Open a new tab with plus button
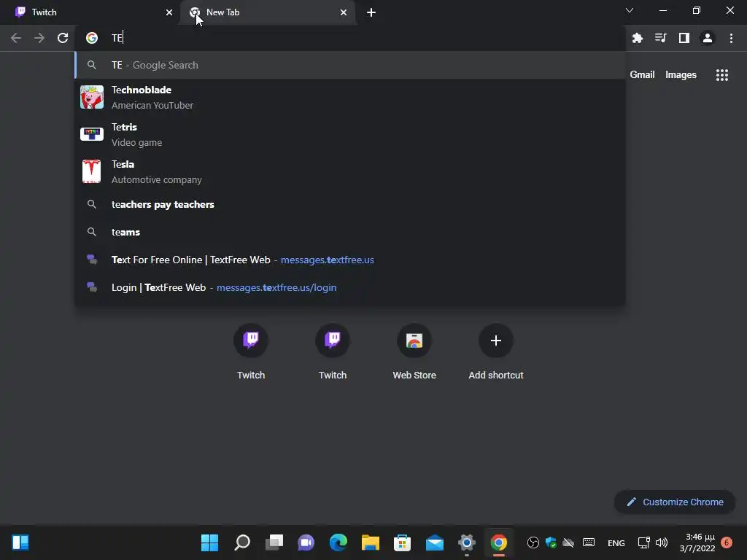This screenshot has height=560, width=747. (x=371, y=12)
